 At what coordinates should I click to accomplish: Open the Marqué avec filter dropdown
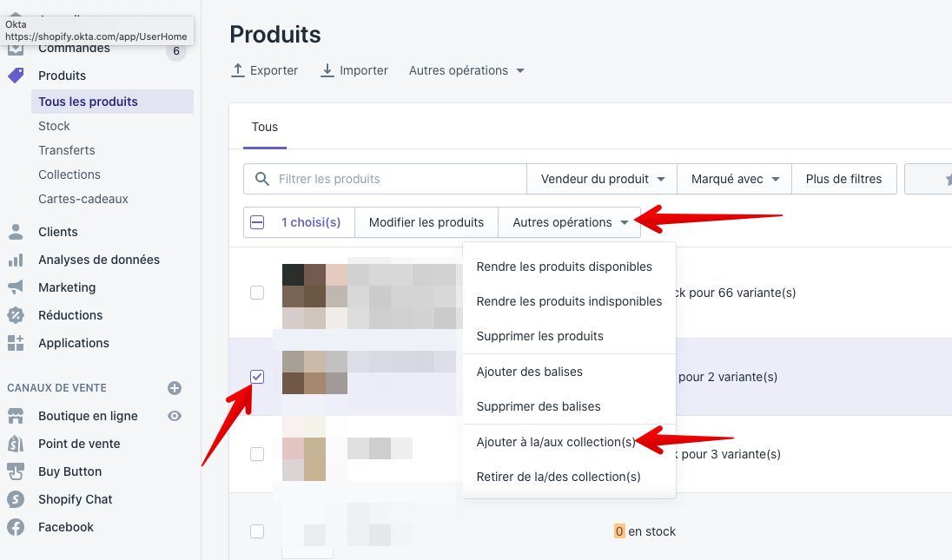coord(734,179)
